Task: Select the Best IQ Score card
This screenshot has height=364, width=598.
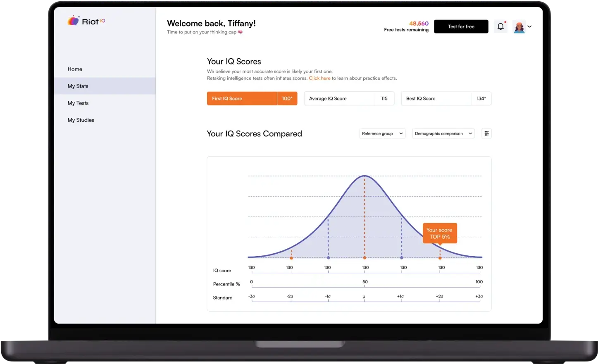Action: click(446, 98)
